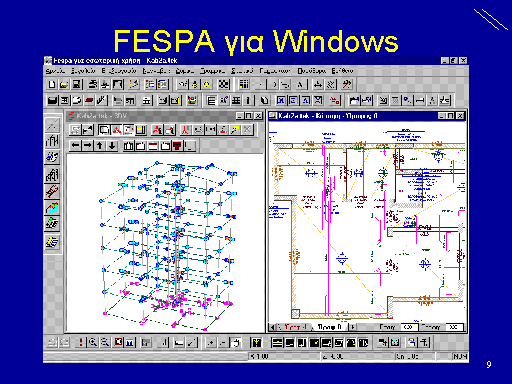Image resolution: width=512 pixels, height=384 pixels.
Task: Open the last menu in the menu bar
Action: click(342, 71)
